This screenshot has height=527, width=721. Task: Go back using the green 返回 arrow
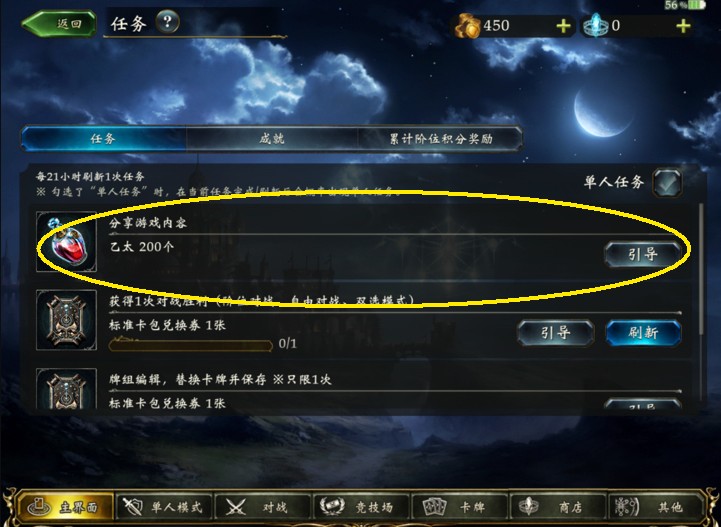tap(59, 23)
